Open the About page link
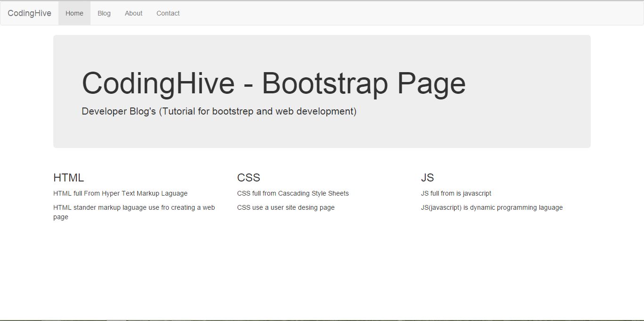The image size is (644, 321). [133, 13]
